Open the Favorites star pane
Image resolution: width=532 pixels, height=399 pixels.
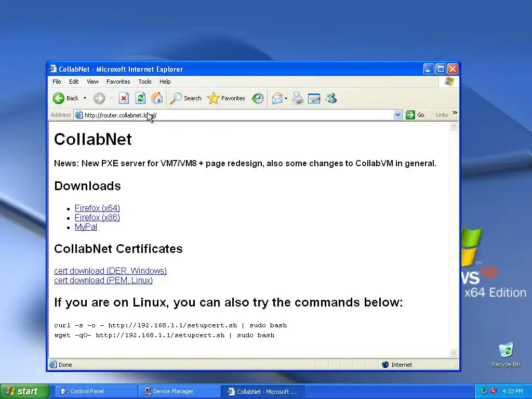tap(226, 98)
